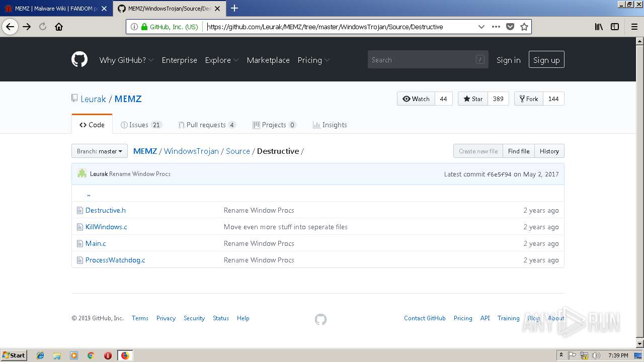Click the Action Center flag tray icon
The width and height of the screenshot is (644, 362).
[x=572, y=355]
